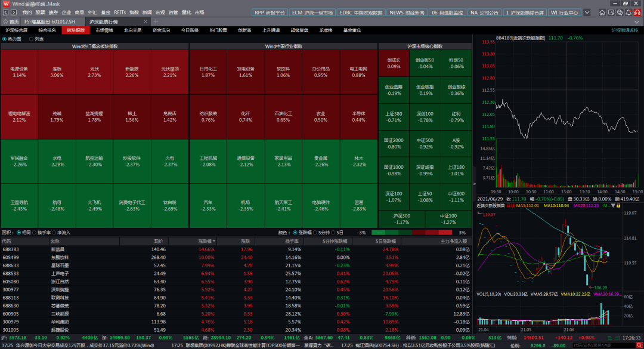
Task: Open the home page icon in top-right toolbar
Action: pyautogui.click(x=602, y=13)
